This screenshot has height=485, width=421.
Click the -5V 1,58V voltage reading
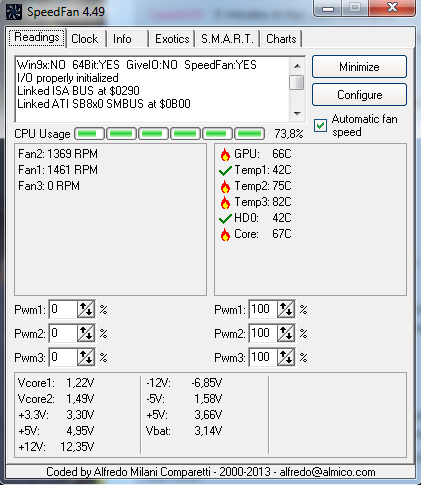tap(184, 399)
